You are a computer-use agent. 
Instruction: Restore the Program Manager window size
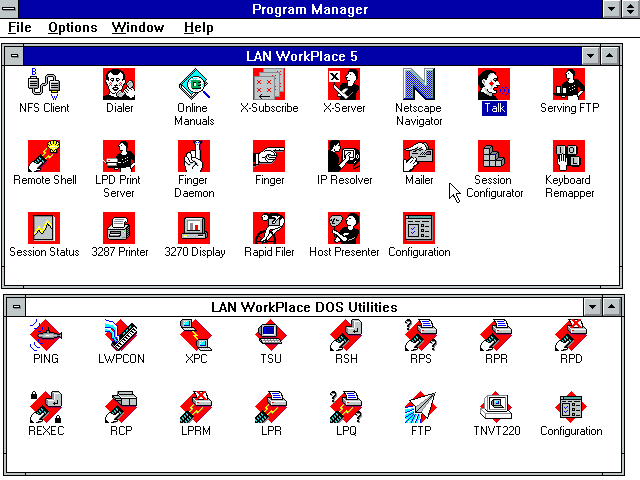click(x=631, y=9)
